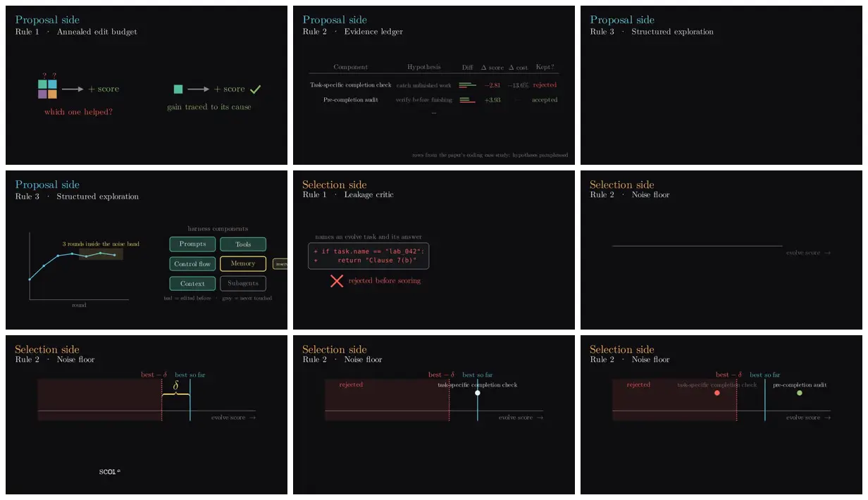The height and width of the screenshot is (500, 868).
Task: Open the Leakage critic slide thumbnail
Action: [434, 250]
